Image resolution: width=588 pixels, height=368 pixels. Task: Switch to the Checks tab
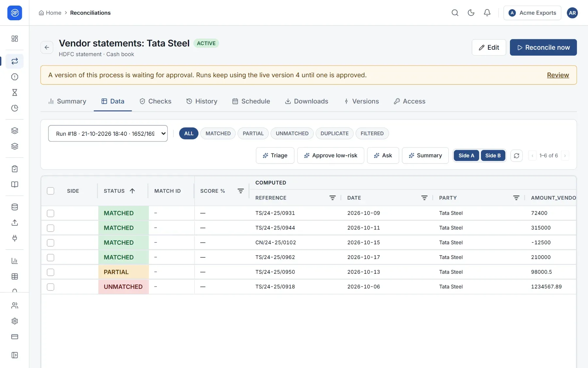[x=155, y=101]
